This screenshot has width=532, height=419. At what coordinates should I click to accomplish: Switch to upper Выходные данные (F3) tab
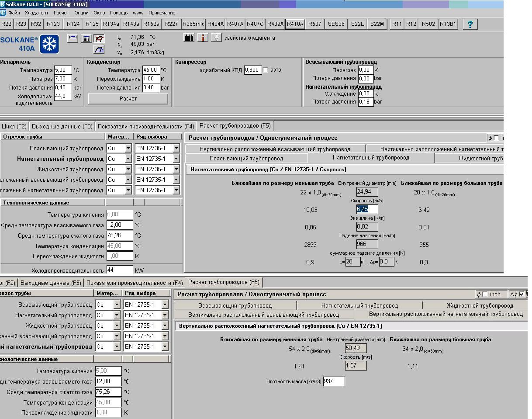point(62,126)
